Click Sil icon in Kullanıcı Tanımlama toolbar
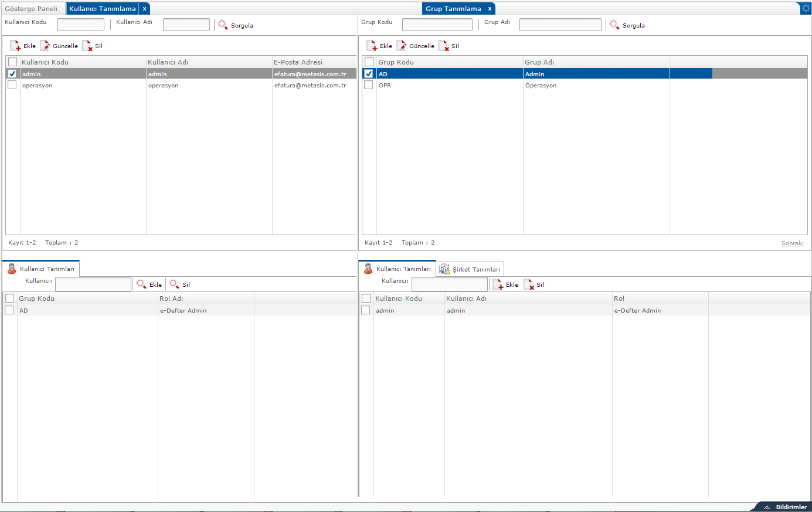Image resolution: width=812 pixels, height=512 pixels. (87, 46)
